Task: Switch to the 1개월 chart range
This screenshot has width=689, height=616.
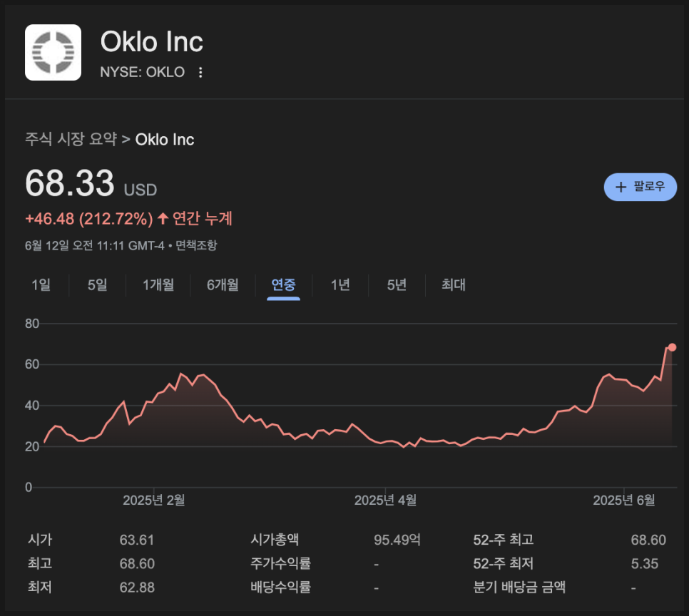Action: [158, 284]
